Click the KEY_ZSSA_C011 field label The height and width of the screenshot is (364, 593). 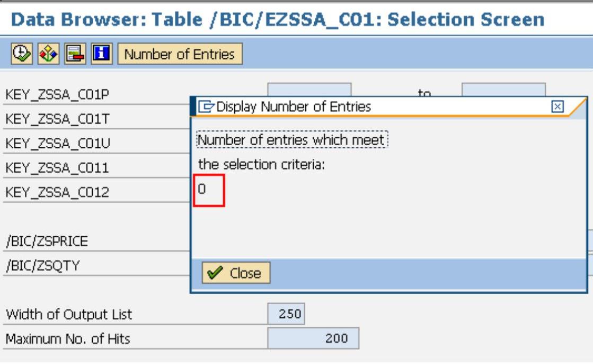point(57,168)
